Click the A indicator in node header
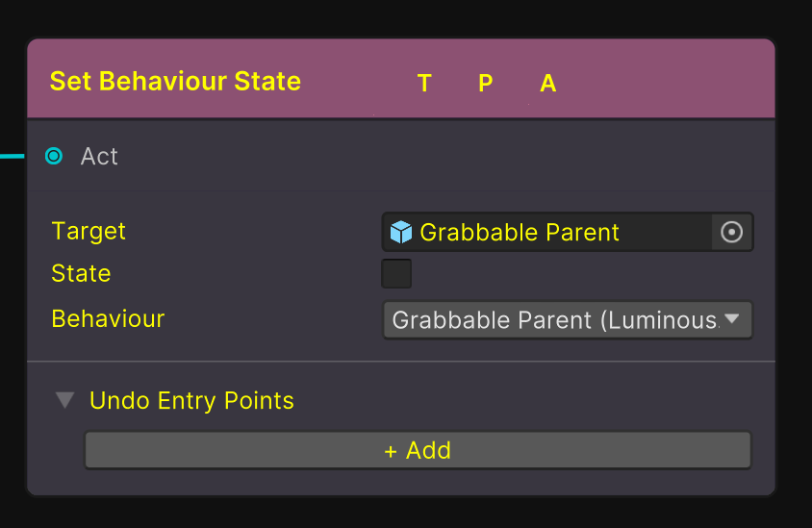The width and height of the screenshot is (812, 528). 548,84
